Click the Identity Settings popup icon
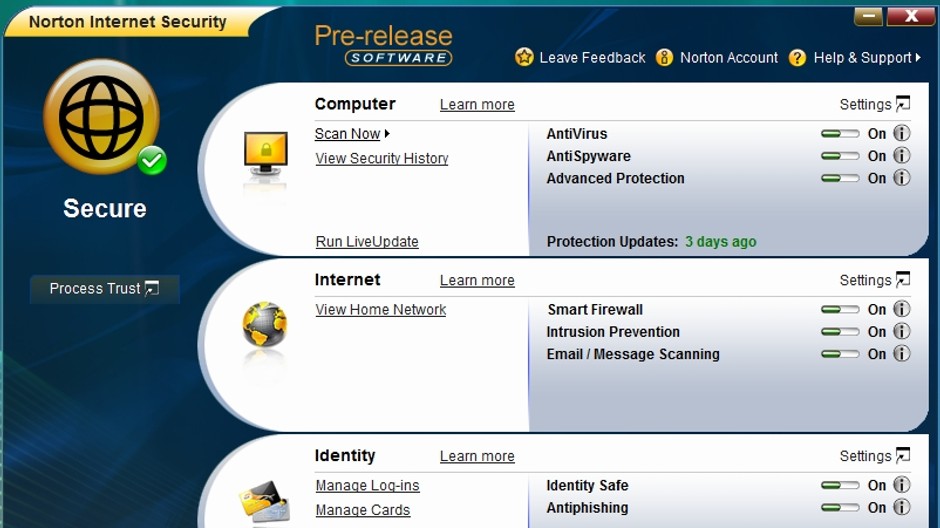940x528 pixels. pos(903,455)
